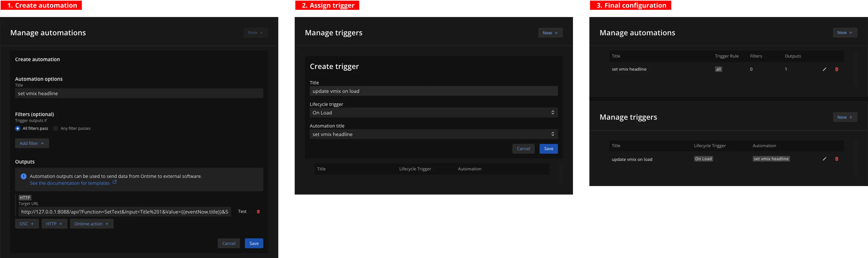This screenshot has width=868, height=258.
Task: Click New in step 3 Manage automations
Action: (x=845, y=33)
